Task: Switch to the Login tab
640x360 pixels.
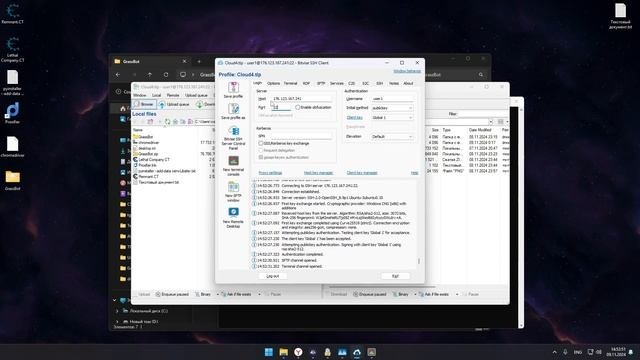Action: click(x=258, y=83)
